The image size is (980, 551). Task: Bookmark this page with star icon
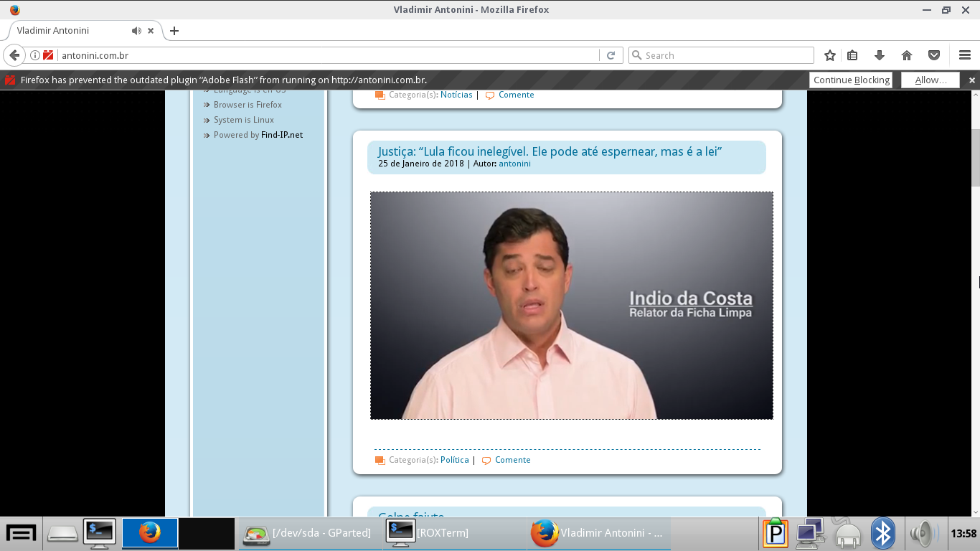click(830, 55)
